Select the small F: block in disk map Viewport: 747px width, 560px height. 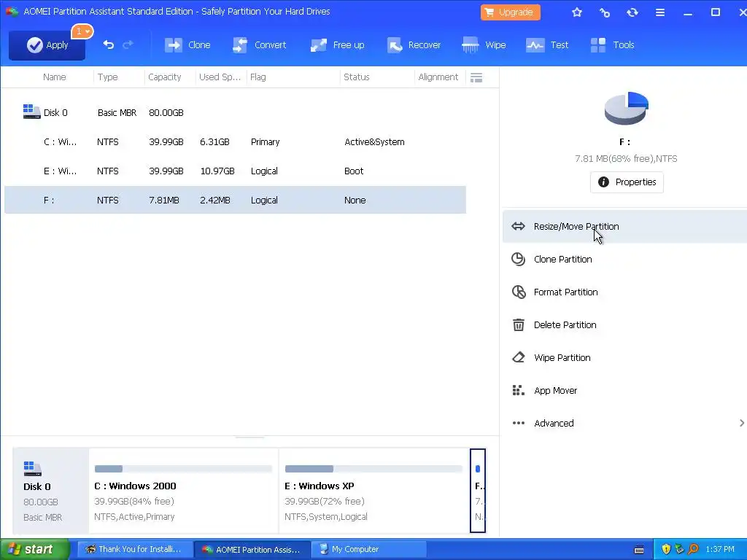[x=478, y=491]
